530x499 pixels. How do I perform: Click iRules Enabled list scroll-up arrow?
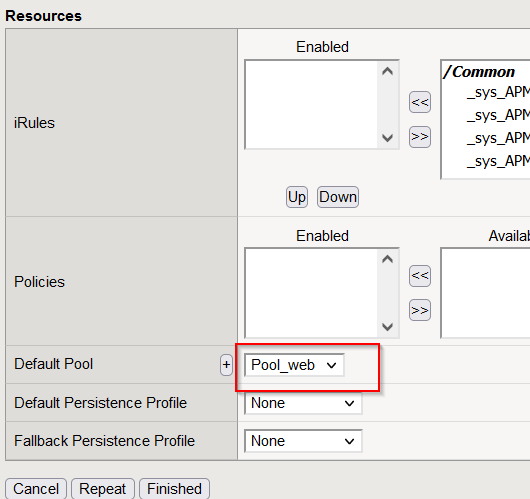pos(387,71)
